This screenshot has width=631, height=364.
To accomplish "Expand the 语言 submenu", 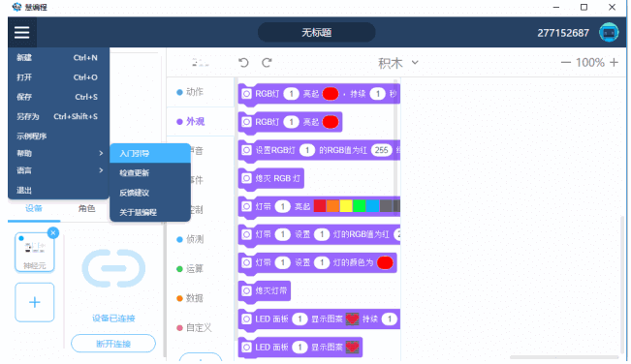I will point(58,170).
